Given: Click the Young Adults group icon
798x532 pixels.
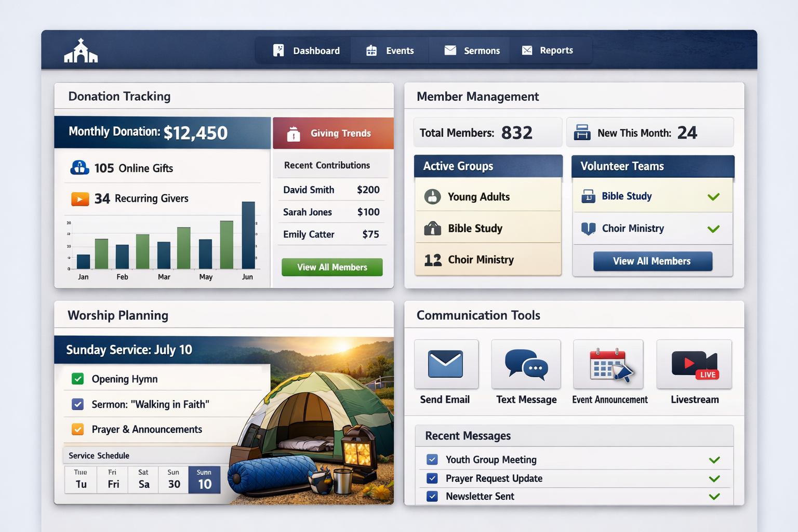Looking at the screenshot, I should click(432, 196).
